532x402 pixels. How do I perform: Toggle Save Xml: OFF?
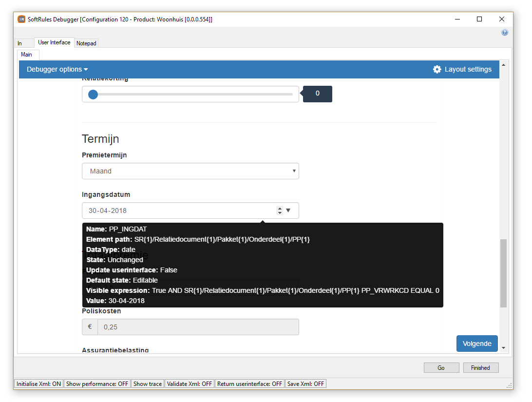pos(305,383)
